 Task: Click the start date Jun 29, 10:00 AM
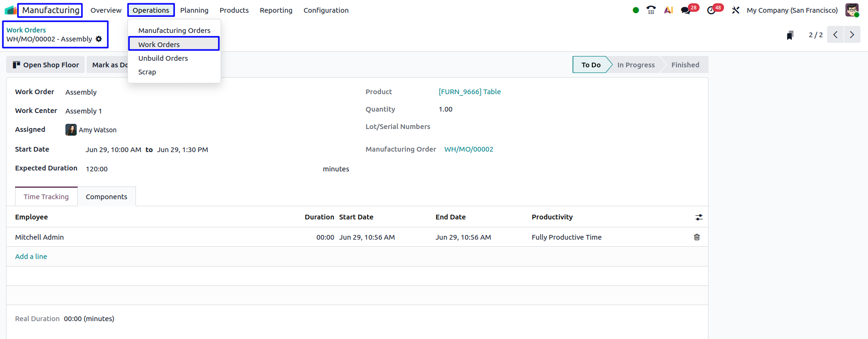(x=113, y=150)
